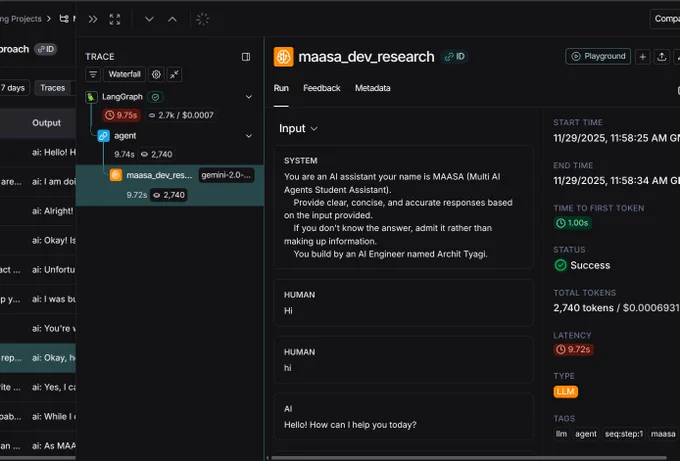Click the 9.75s latency badge

click(121, 115)
